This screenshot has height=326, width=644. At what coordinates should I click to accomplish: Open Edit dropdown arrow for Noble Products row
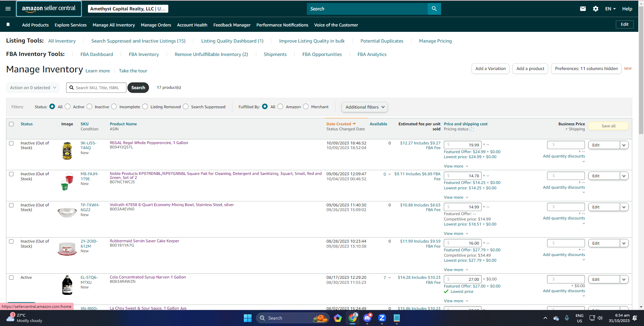pos(624,176)
